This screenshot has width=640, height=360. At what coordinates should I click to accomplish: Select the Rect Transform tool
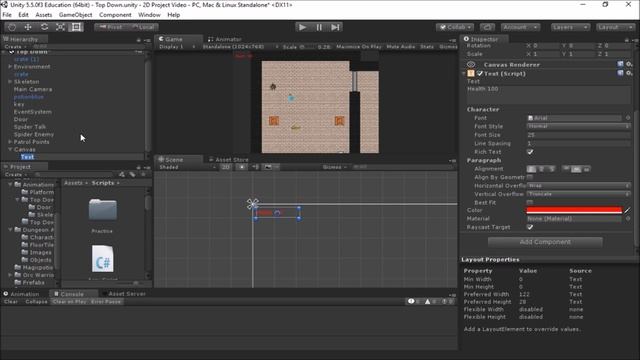76,27
